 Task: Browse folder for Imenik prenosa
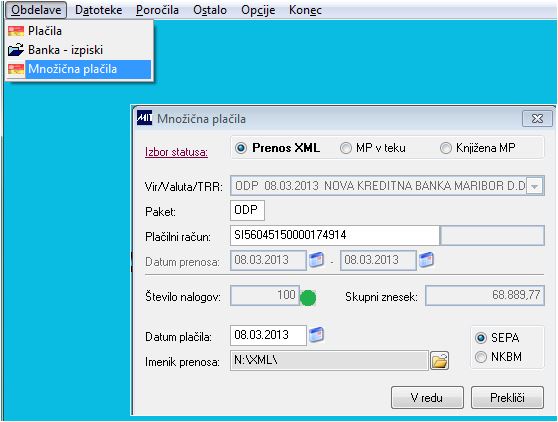[x=439, y=361]
